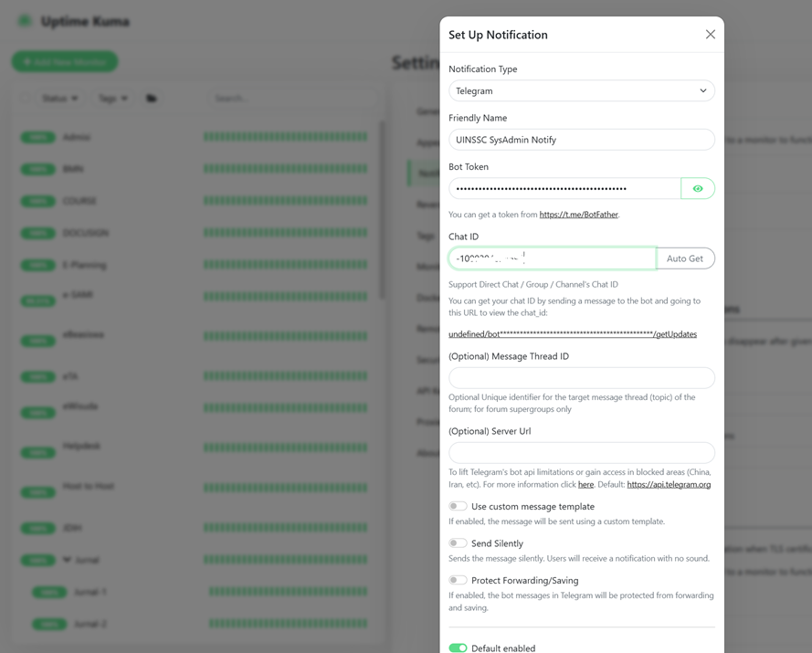Click the folder icon beside Tags filter
Image resolution: width=812 pixels, height=653 pixels.
152,99
